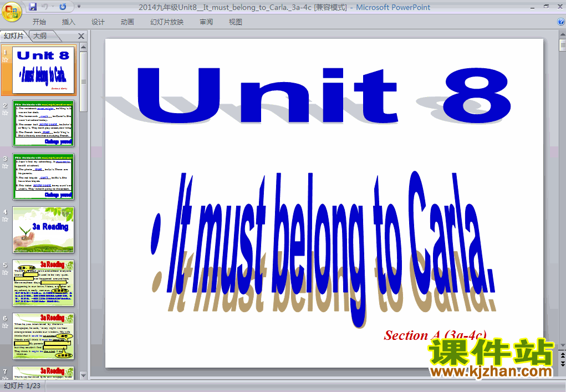Open the round Office button menu
The image size is (566, 392).
click(12, 11)
